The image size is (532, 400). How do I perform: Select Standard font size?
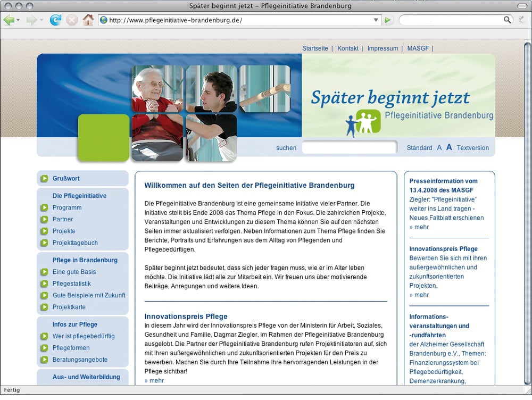click(419, 147)
